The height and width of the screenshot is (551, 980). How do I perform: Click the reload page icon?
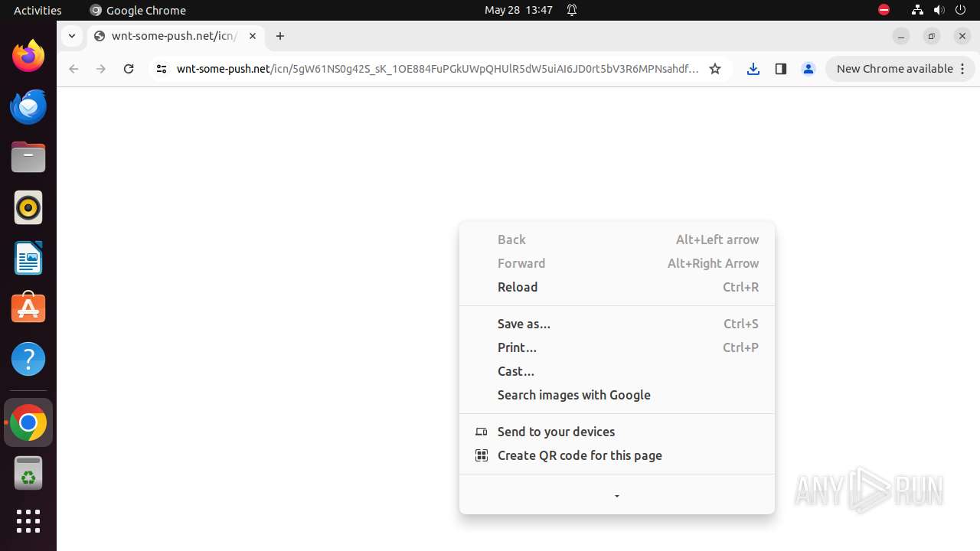129,69
